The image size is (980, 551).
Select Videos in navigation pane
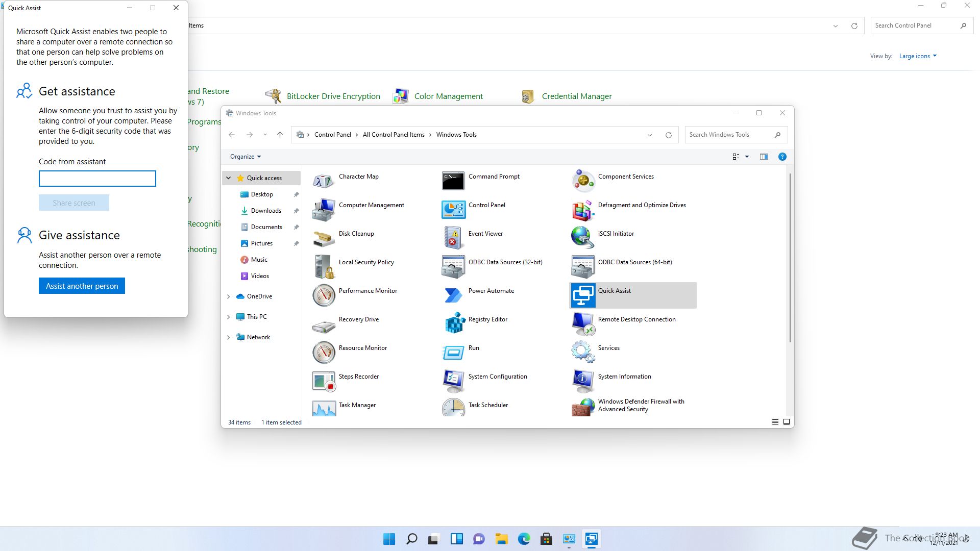tap(260, 276)
